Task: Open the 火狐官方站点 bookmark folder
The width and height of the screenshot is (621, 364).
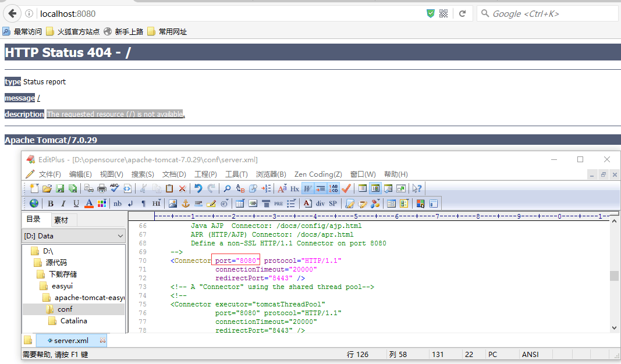Action: [x=73, y=31]
